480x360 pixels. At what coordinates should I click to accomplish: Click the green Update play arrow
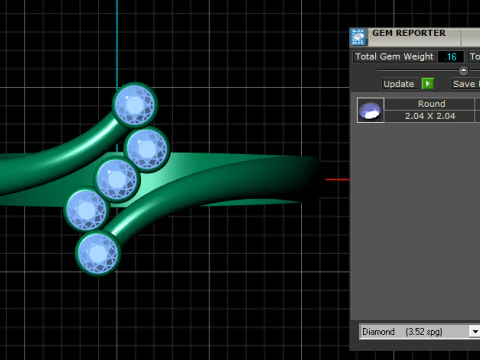(x=428, y=84)
